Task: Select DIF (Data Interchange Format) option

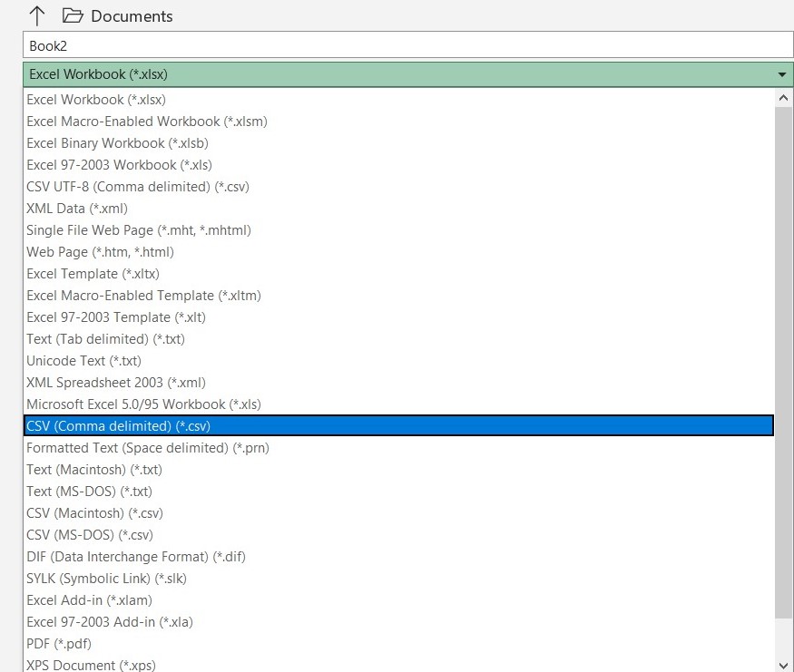Action: tap(136, 557)
